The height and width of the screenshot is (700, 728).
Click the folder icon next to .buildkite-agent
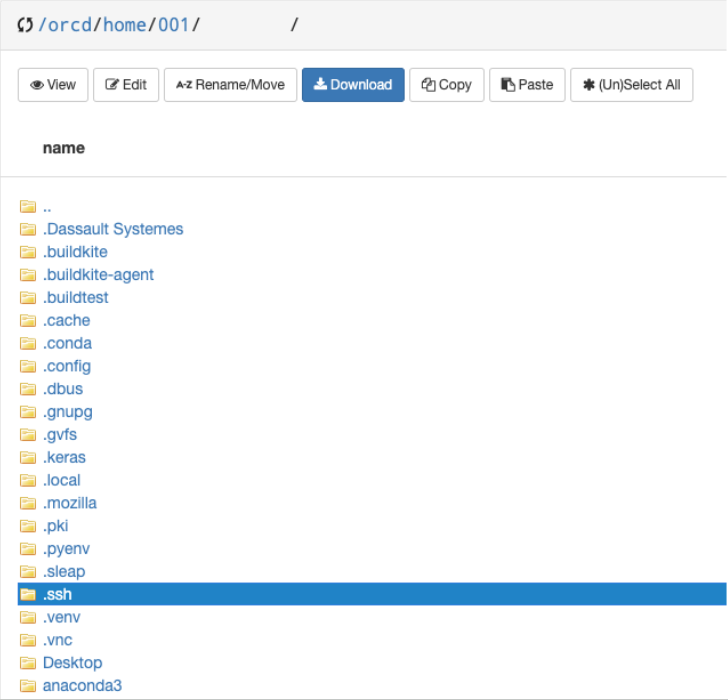(x=28, y=275)
